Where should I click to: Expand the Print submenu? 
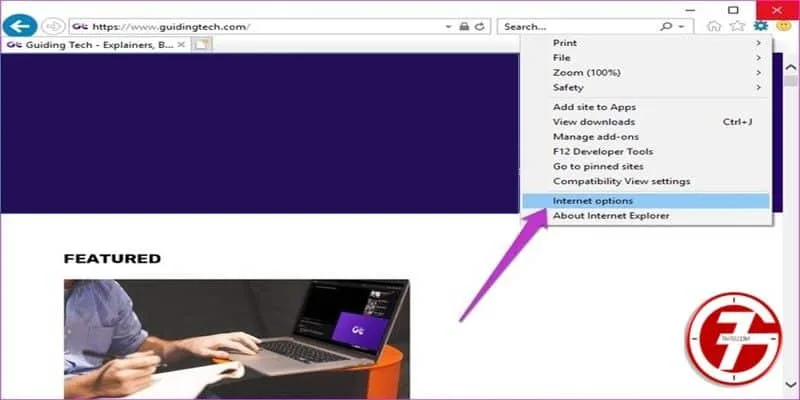646,43
